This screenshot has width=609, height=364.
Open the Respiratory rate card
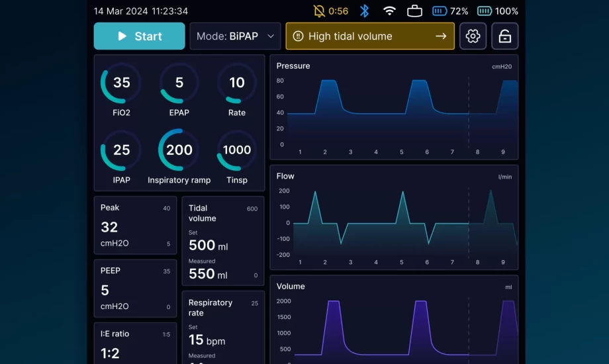223,328
